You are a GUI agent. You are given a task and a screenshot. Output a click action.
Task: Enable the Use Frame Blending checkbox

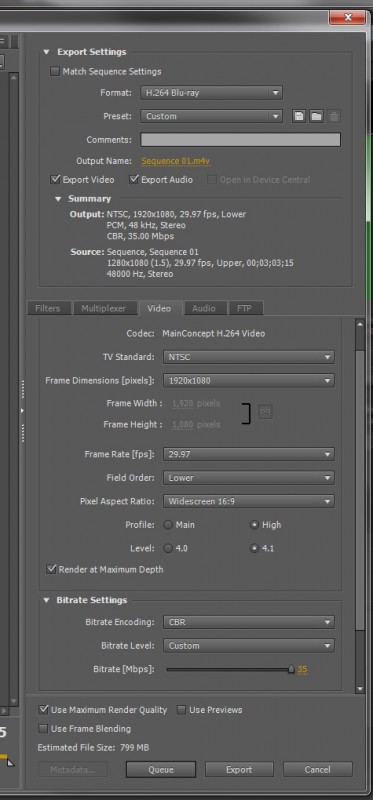point(43,729)
